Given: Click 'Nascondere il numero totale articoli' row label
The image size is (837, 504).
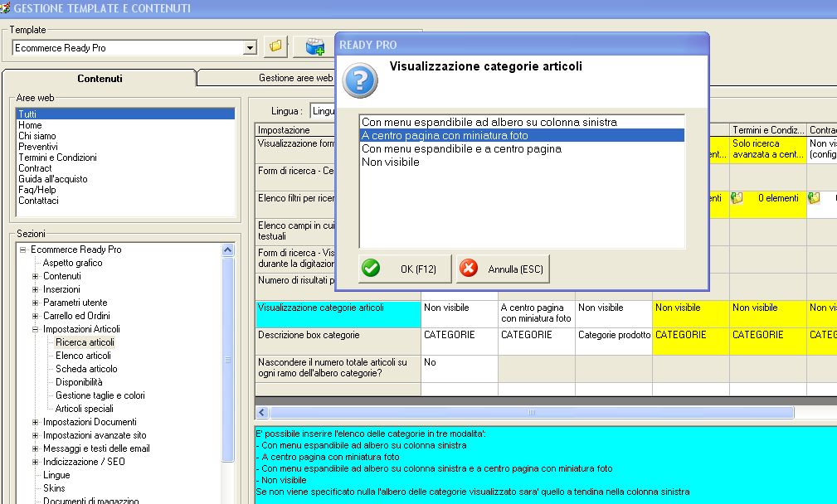Looking at the screenshot, I should (x=338, y=369).
